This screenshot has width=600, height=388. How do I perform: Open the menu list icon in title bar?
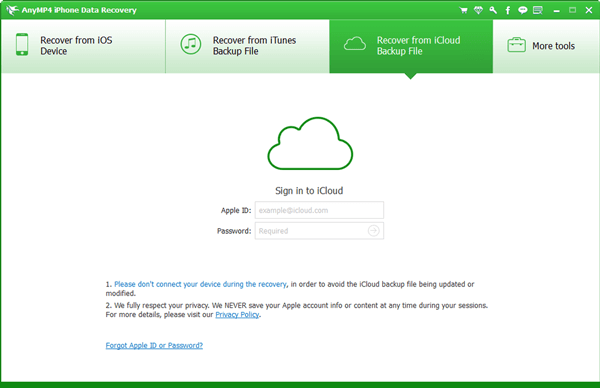[x=538, y=10]
